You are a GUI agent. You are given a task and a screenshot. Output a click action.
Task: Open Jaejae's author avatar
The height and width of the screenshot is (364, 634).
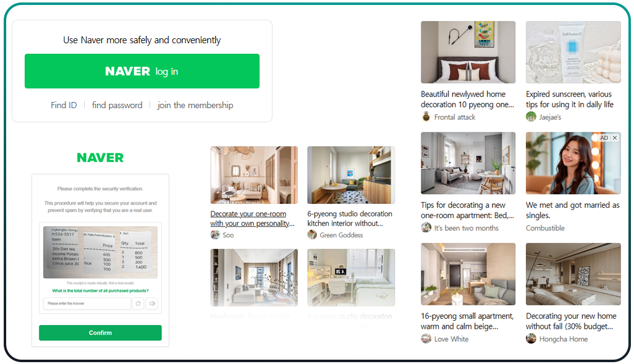pos(531,117)
